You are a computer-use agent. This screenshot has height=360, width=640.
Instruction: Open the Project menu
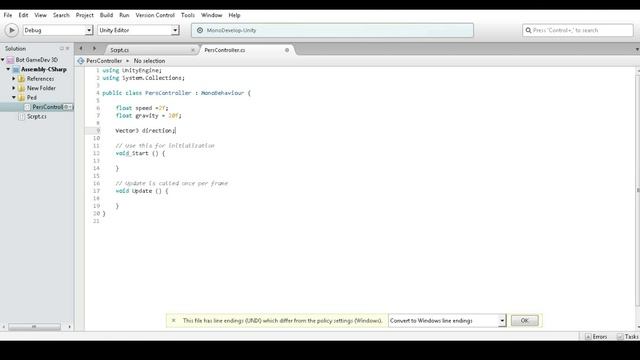84,15
